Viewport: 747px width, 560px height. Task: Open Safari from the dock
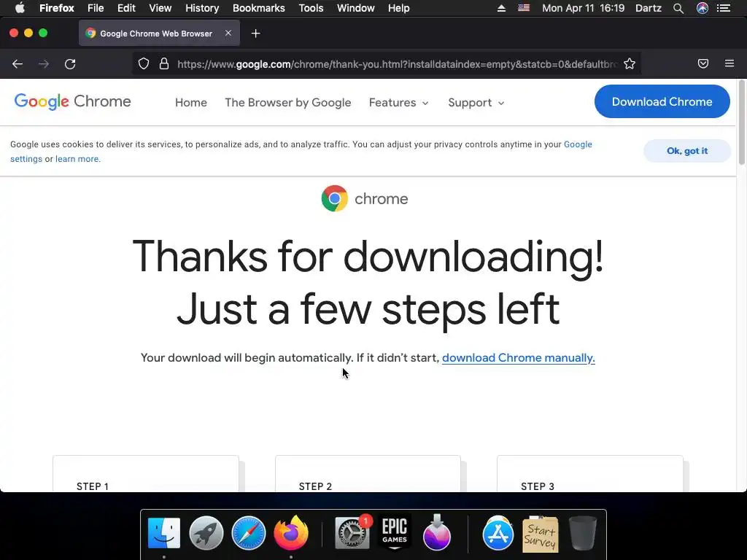pyautogui.click(x=249, y=533)
